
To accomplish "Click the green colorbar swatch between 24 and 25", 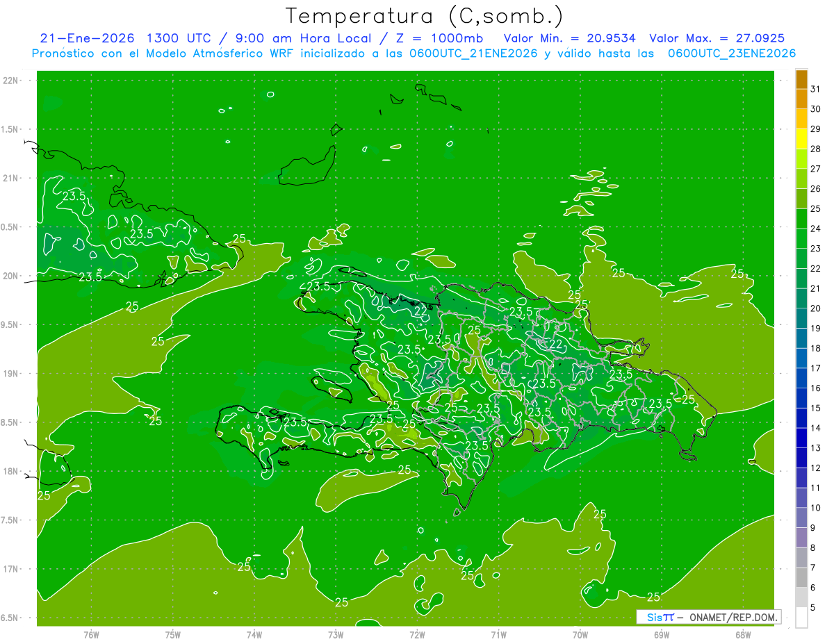I will coord(801,219).
